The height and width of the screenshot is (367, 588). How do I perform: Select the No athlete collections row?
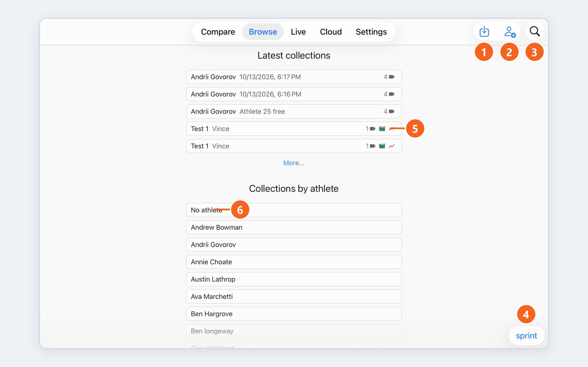tap(294, 210)
